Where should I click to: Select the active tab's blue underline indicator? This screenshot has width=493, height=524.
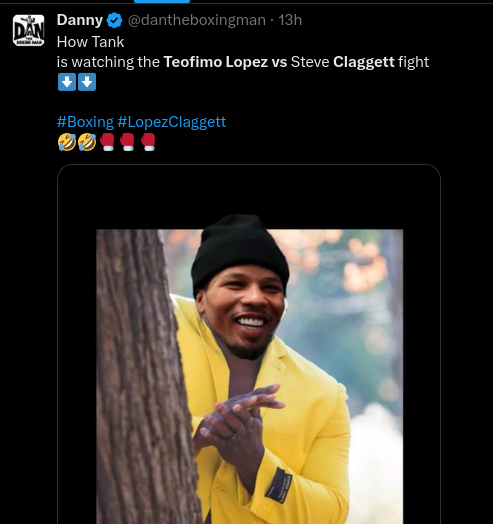162,1
